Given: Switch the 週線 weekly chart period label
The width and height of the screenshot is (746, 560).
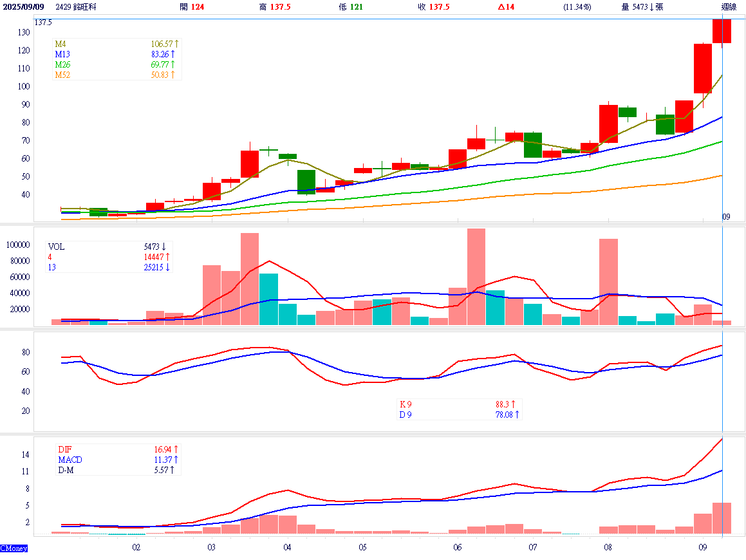Looking at the screenshot, I should pyautogui.click(x=729, y=7).
